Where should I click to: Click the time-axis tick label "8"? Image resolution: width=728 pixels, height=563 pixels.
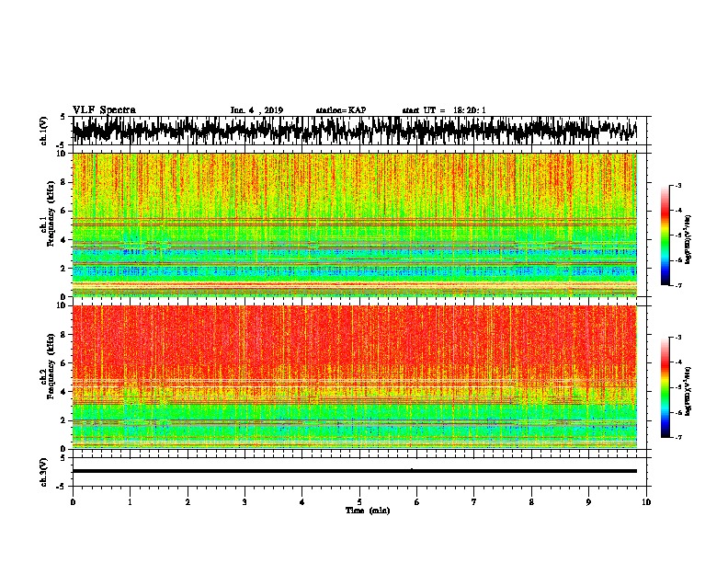tap(531, 502)
